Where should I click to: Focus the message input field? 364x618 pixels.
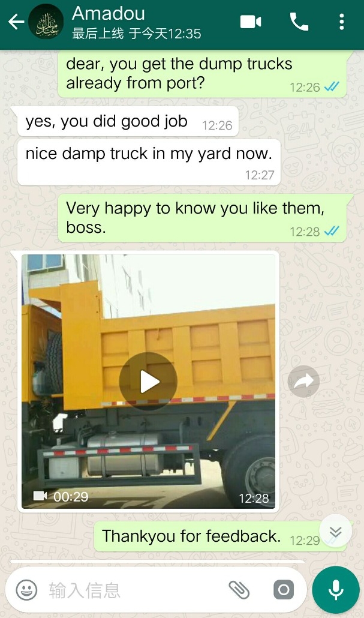pos(134,590)
